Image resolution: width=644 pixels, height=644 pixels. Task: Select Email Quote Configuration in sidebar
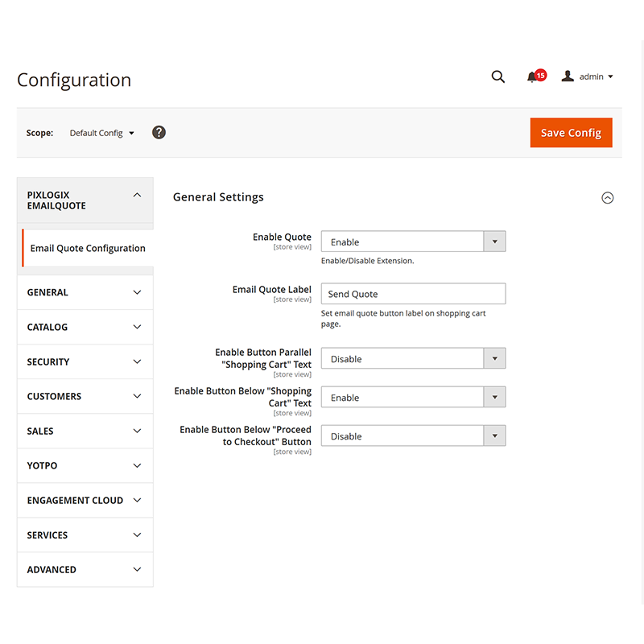point(87,248)
